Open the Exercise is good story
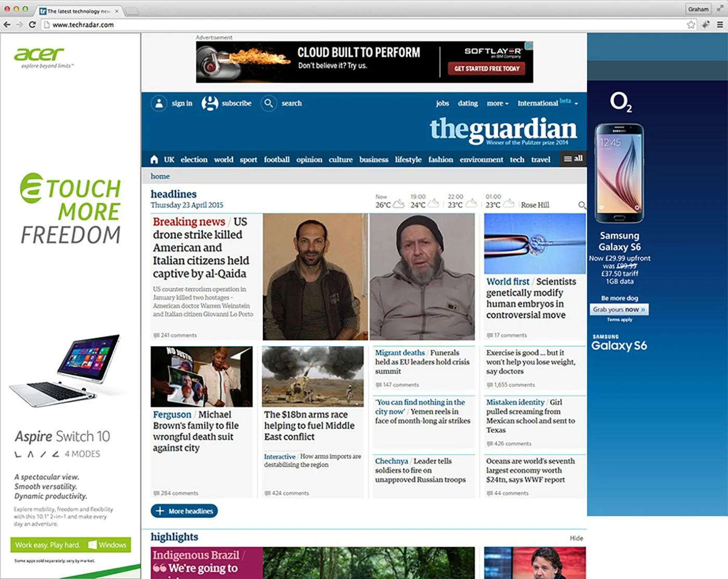The height and width of the screenshot is (579, 728). 530,362
